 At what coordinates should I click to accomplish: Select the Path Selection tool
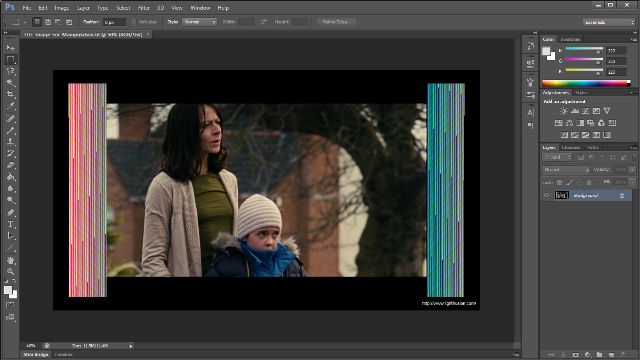[x=11, y=236]
